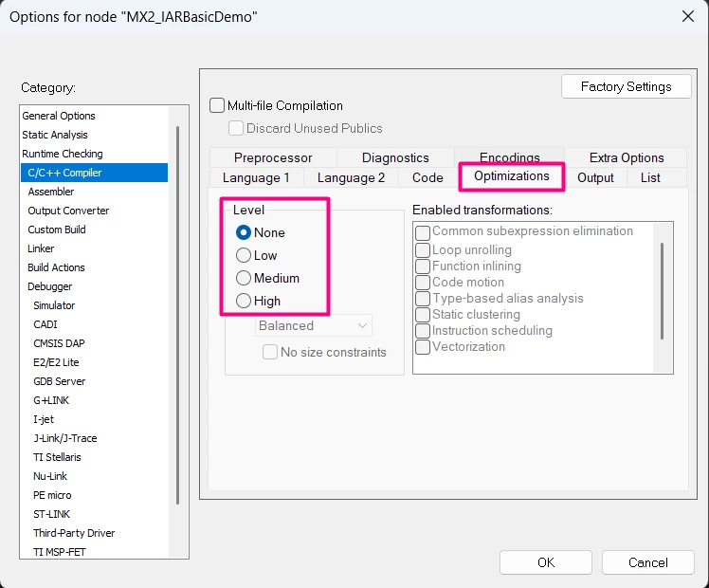Screen dimensions: 709x588
Task: Check Type-based alias analysis
Action: click(423, 299)
